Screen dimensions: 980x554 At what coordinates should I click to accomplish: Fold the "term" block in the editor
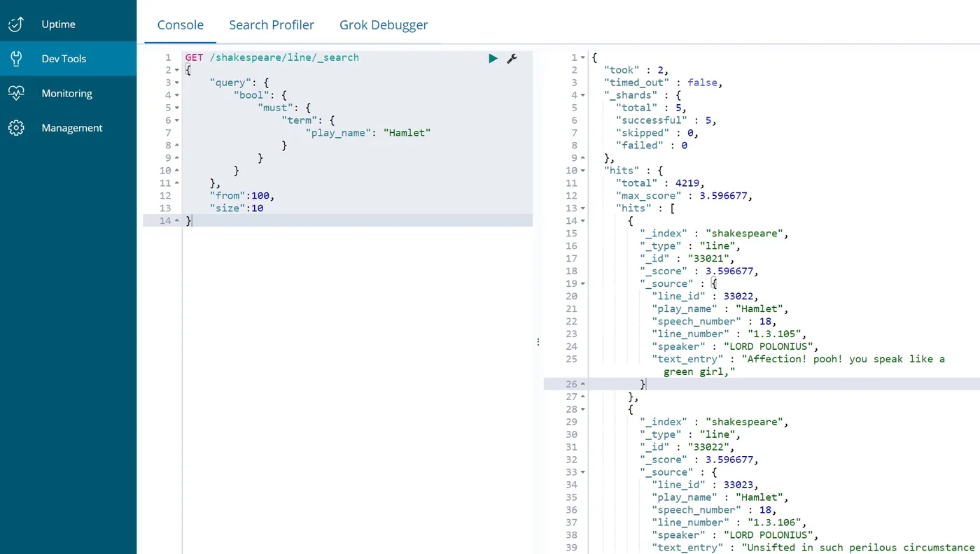tap(177, 120)
